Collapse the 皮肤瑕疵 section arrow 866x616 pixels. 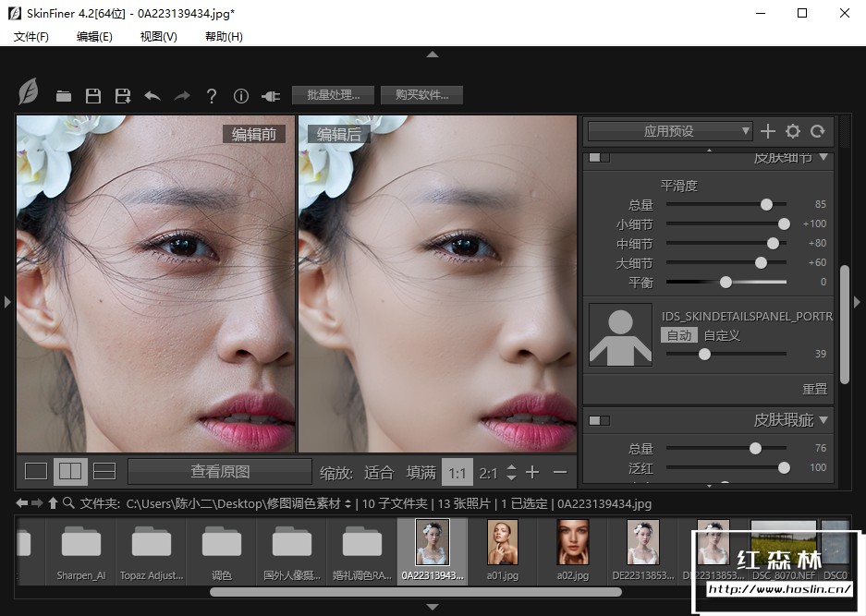(x=823, y=420)
